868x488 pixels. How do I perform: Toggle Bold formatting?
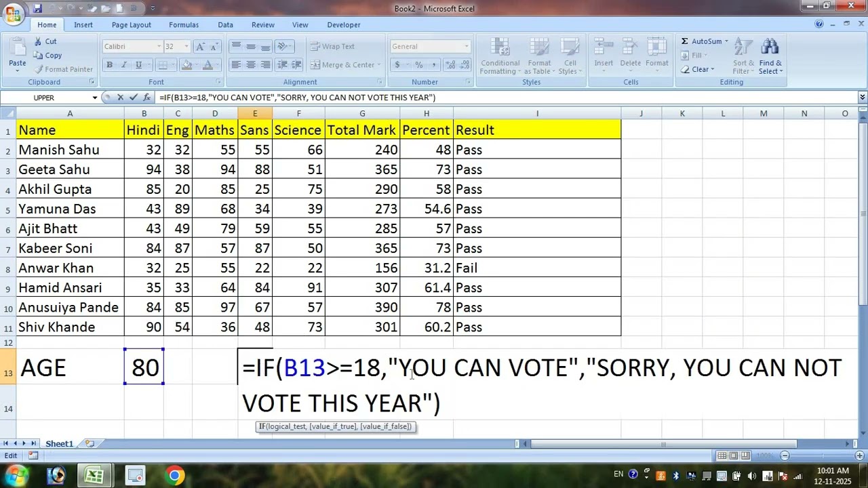(109, 65)
